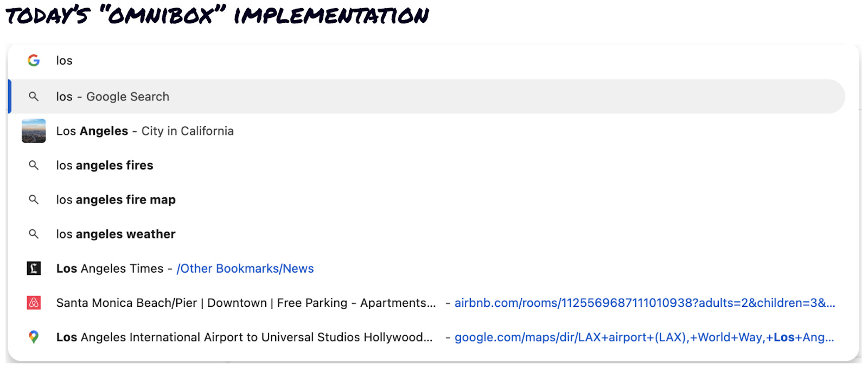Open "Santa Monica Beach/Pier" Airbnb suggestion title
This screenshot has height=373, width=868.
[246, 303]
